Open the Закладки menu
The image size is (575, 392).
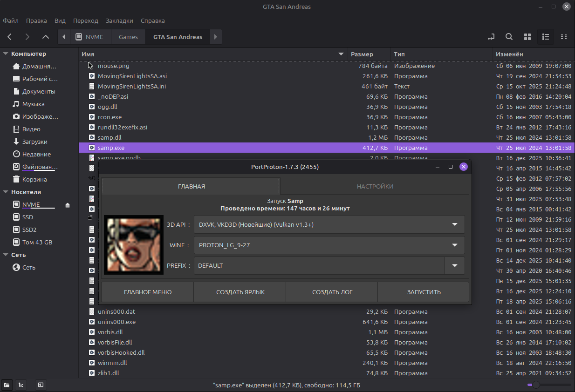pos(119,20)
